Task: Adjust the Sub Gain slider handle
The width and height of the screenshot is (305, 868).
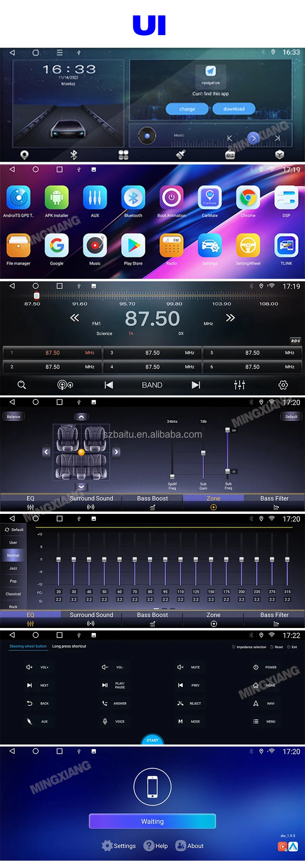Action: (x=203, y=453)
